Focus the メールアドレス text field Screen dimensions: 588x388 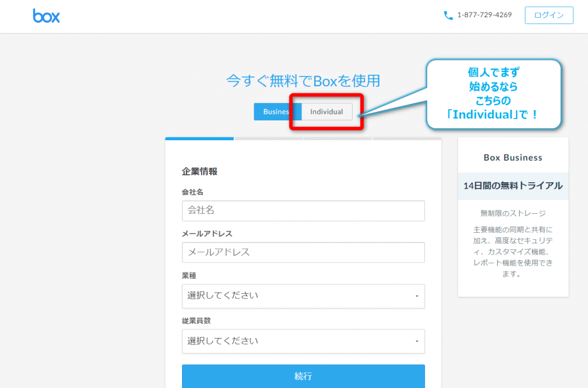303,252
